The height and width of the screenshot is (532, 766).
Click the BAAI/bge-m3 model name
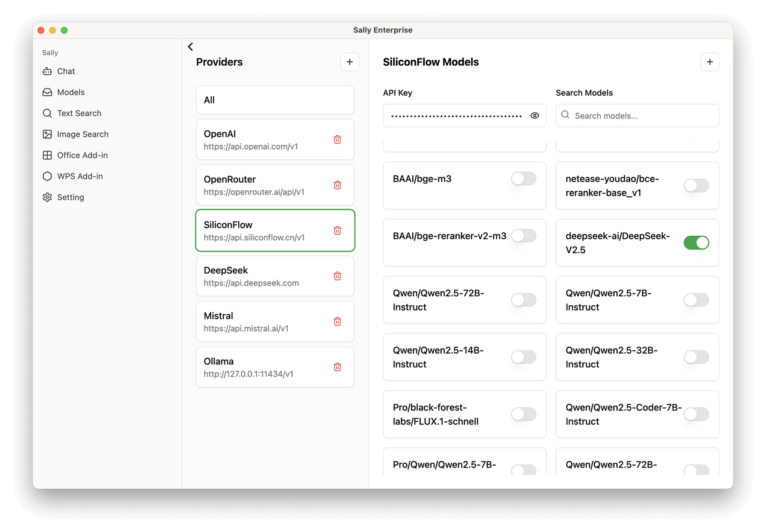pyautogui.click(x=422, y=178)
